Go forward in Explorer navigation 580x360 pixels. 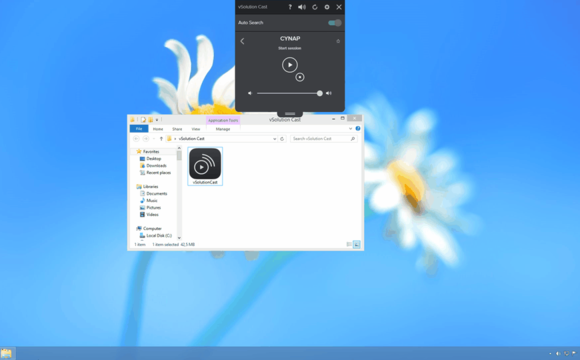146,138
